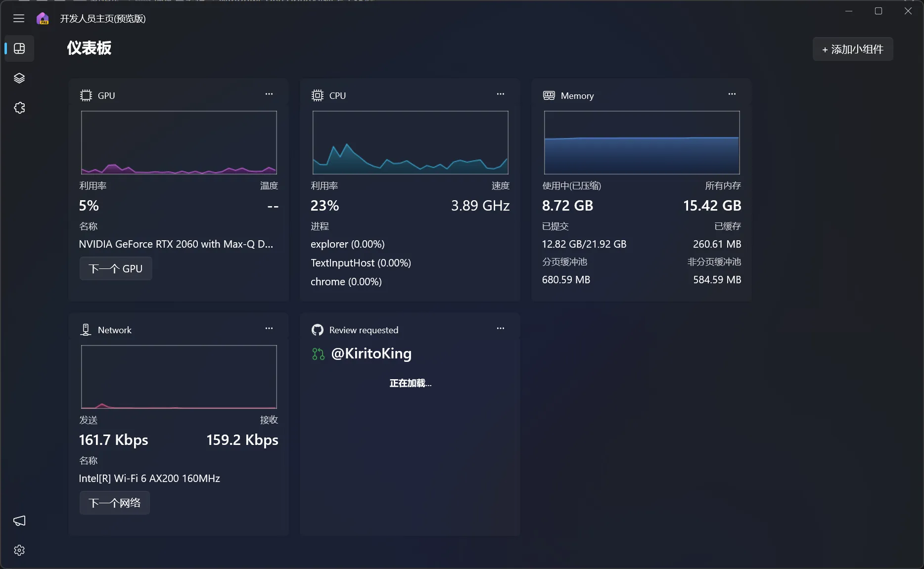
Task: Expand Memory widget more options
Action: click(732, 94)
